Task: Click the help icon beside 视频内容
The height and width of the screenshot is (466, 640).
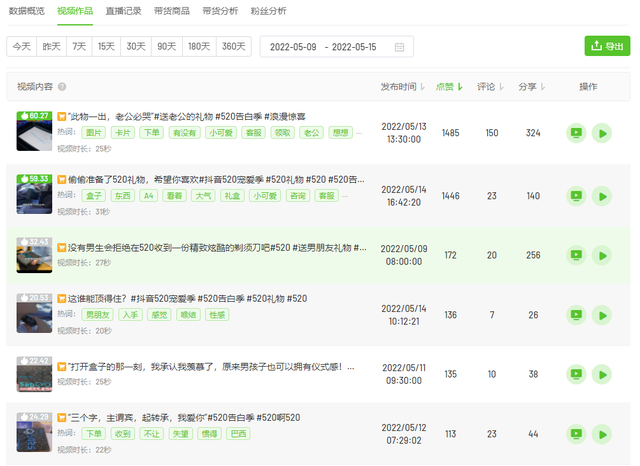Action: [x=62, y=88]
